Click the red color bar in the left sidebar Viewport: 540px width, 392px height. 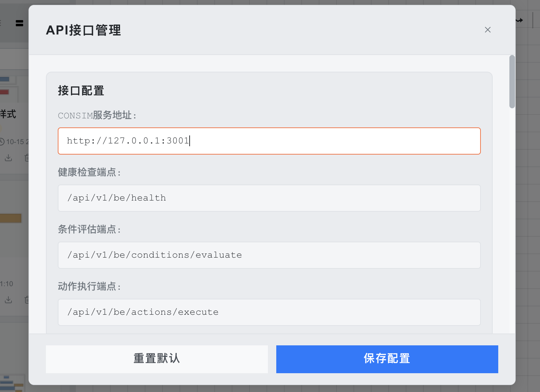(x=4, y=92)
